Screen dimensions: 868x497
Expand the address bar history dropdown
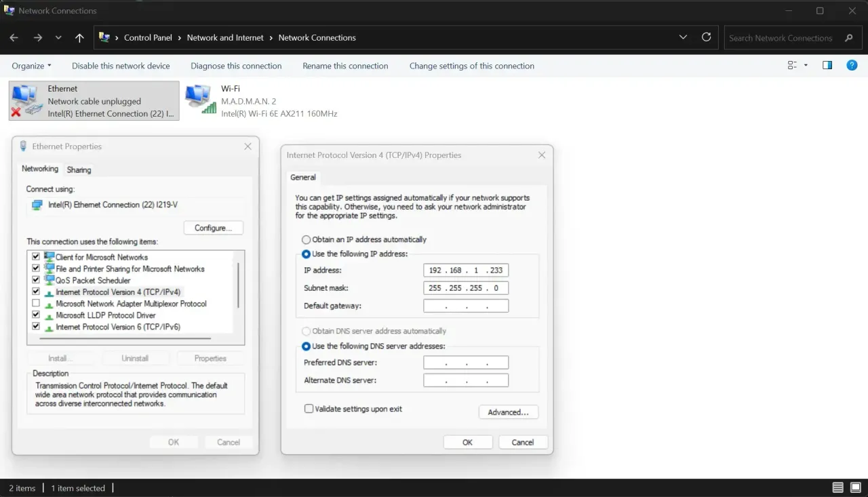click(683, 37)
